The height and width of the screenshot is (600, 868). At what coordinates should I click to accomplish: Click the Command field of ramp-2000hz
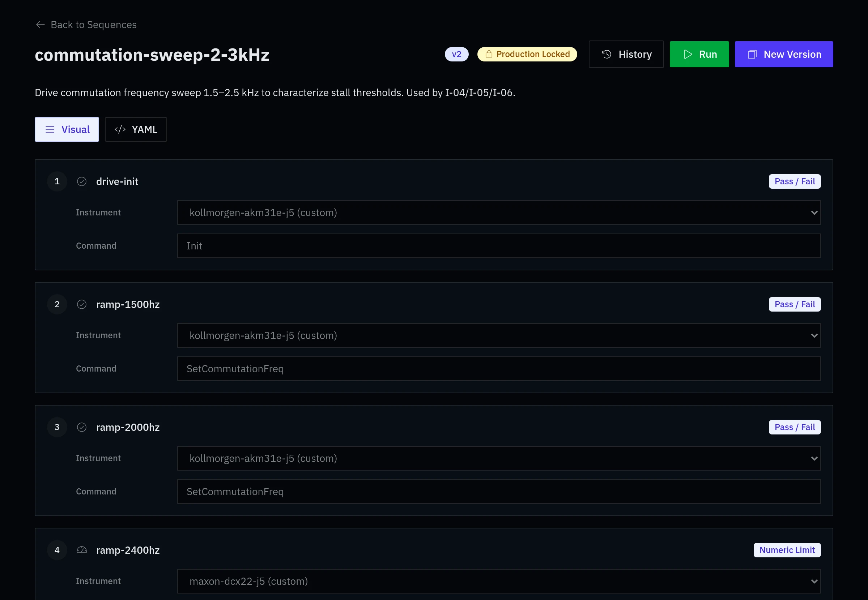click(499, 492)
